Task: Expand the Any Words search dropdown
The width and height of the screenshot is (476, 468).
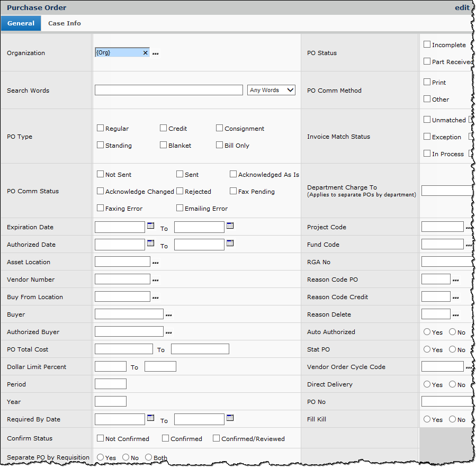Action: coord(271,91)
